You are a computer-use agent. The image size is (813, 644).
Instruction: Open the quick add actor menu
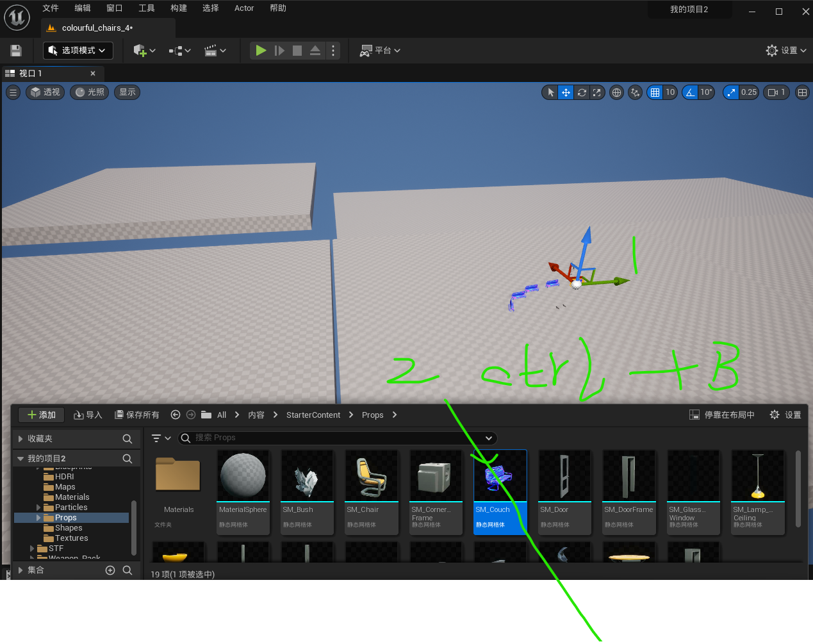tap(144, 51)
